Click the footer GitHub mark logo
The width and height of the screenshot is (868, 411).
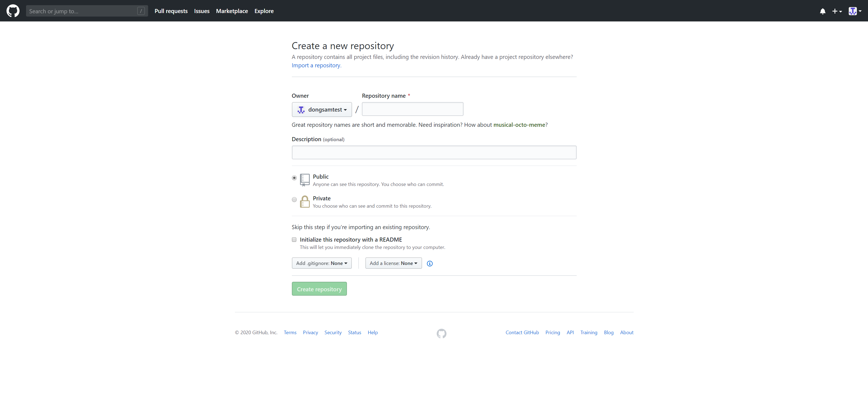[x=441, y=333]
